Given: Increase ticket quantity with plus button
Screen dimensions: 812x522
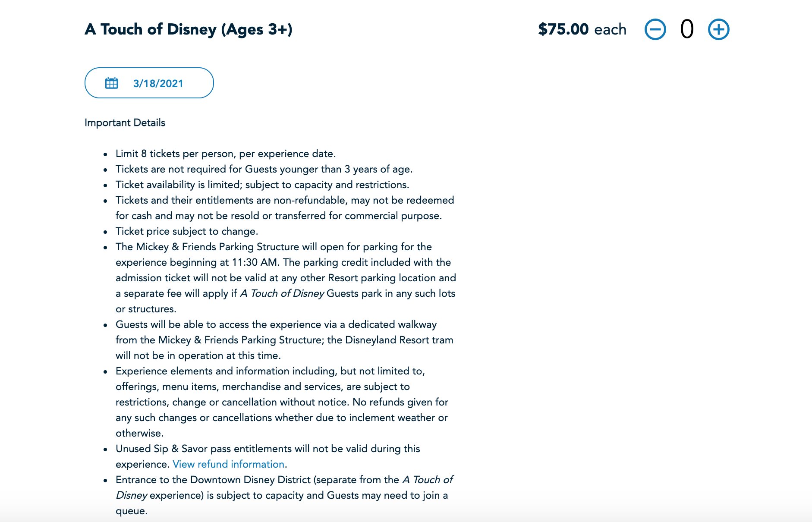Looking at the screenshot, I should click(718, 29).
